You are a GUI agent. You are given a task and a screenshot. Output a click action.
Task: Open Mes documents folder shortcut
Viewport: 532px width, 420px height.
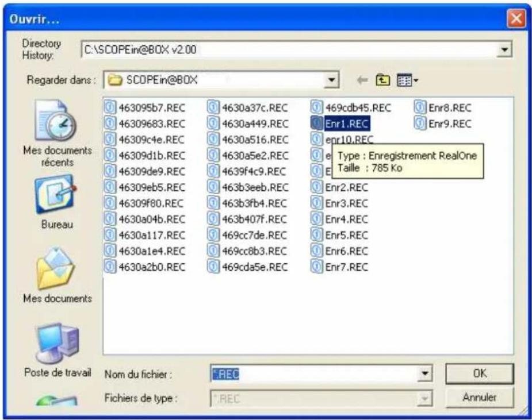click(x=57, y=275)
